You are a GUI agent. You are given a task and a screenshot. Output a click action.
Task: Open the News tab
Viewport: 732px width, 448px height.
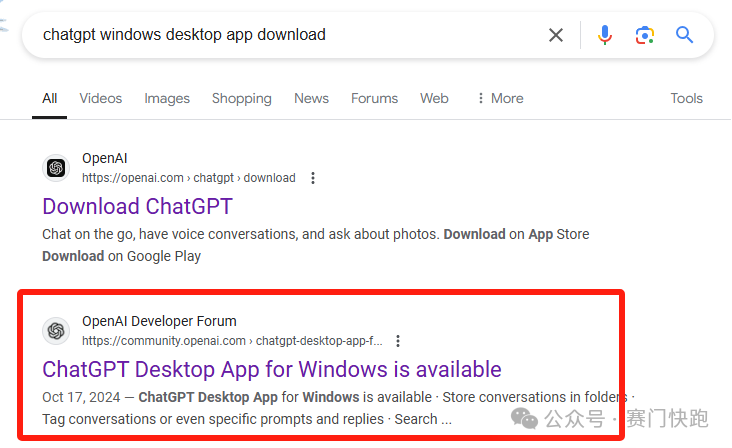(311, 98)
